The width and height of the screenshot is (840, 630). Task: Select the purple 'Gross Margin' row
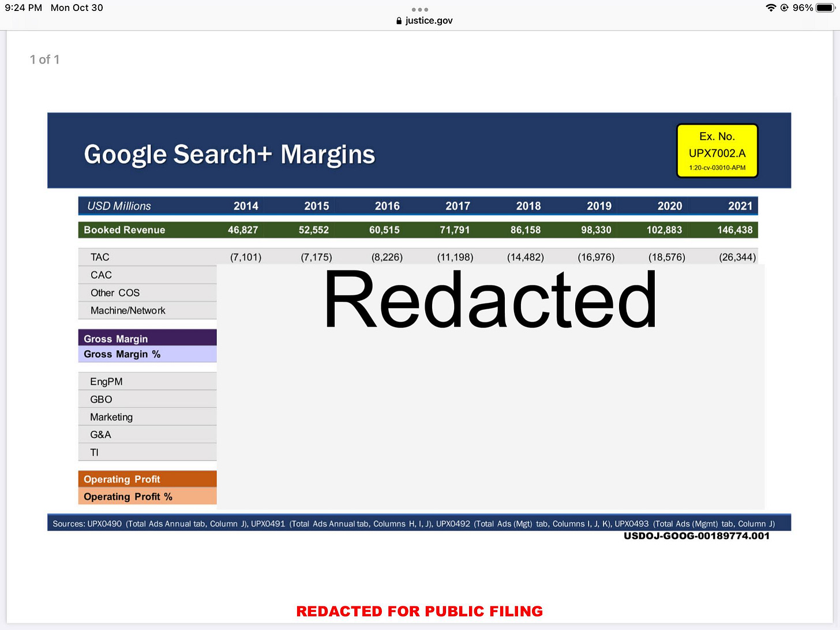(x=148, y=338)
